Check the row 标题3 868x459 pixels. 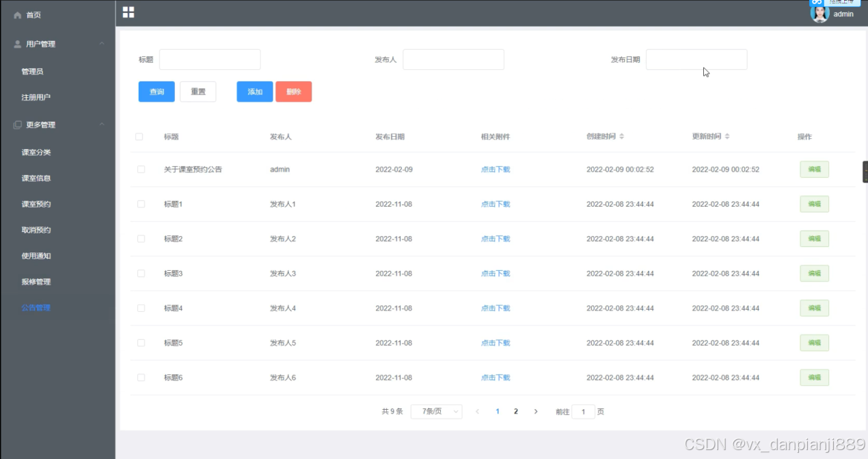pos(141,273)
